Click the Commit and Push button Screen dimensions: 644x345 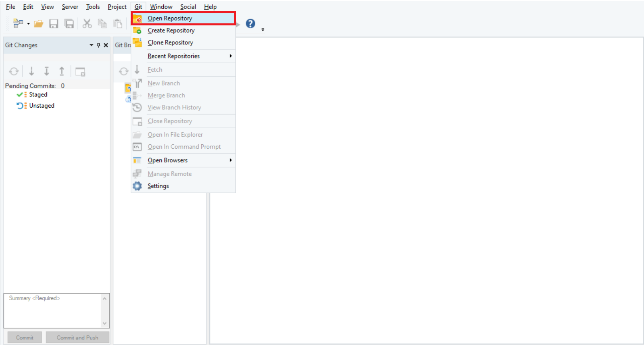77,338
